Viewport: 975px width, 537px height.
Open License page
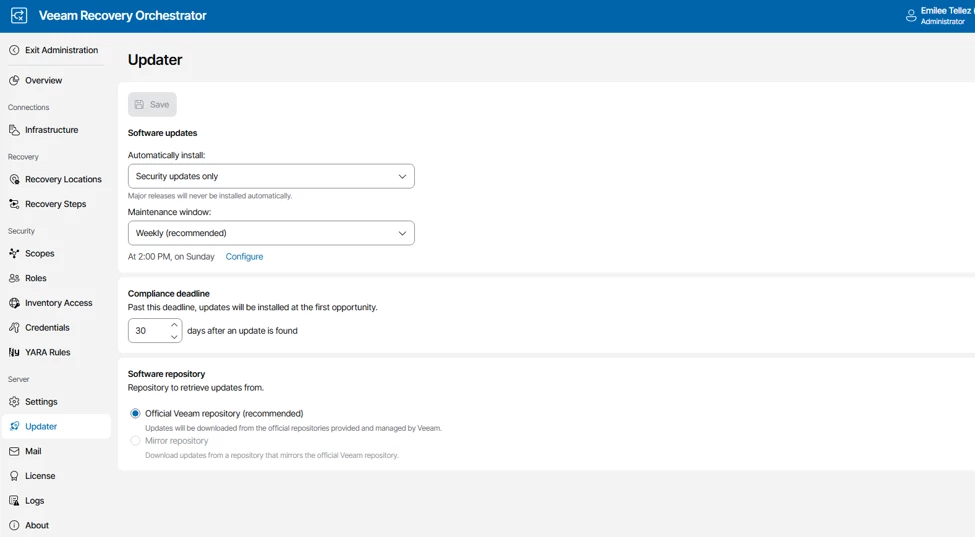tap(56, 476)
